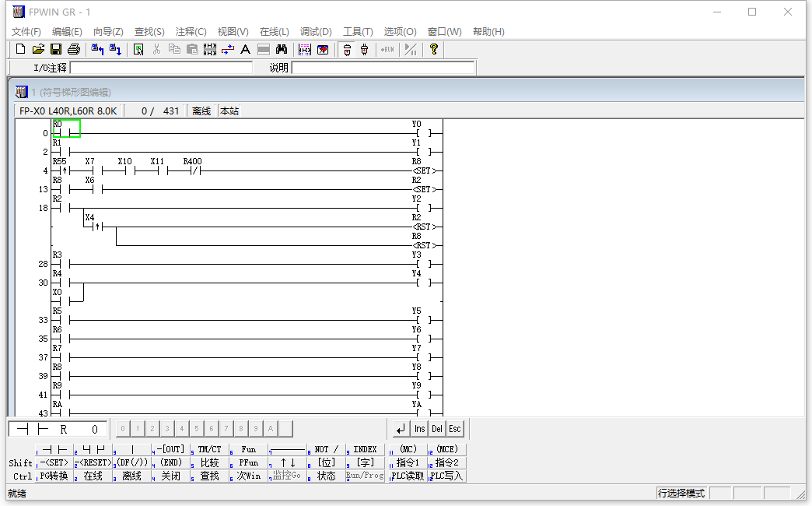The image size is (812, 506).
Task: Click the PLC读取 function key
Action: (x=408, y=476)
